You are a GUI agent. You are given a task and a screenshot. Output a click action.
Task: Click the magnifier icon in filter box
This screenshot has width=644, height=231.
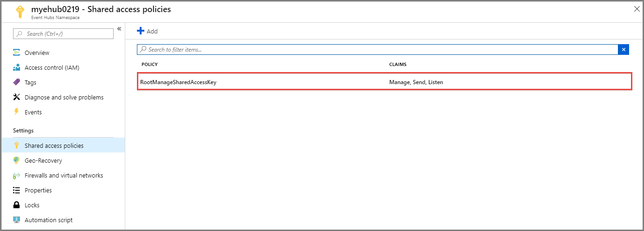(x=144, y=49)
